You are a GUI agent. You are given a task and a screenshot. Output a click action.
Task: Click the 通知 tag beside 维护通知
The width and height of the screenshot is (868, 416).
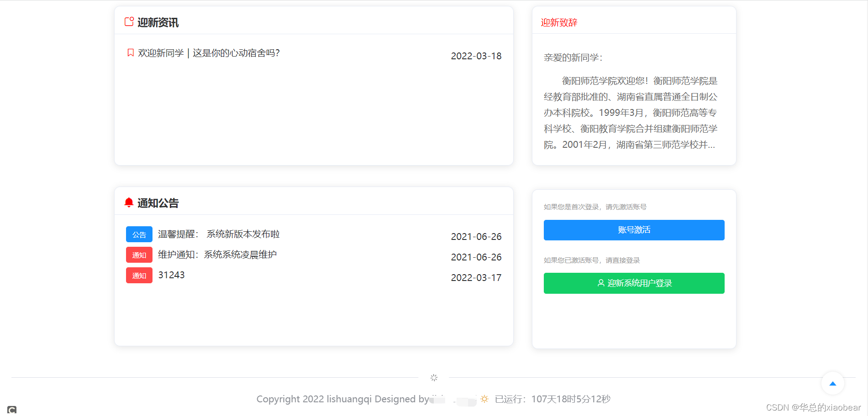coord(139,255)
